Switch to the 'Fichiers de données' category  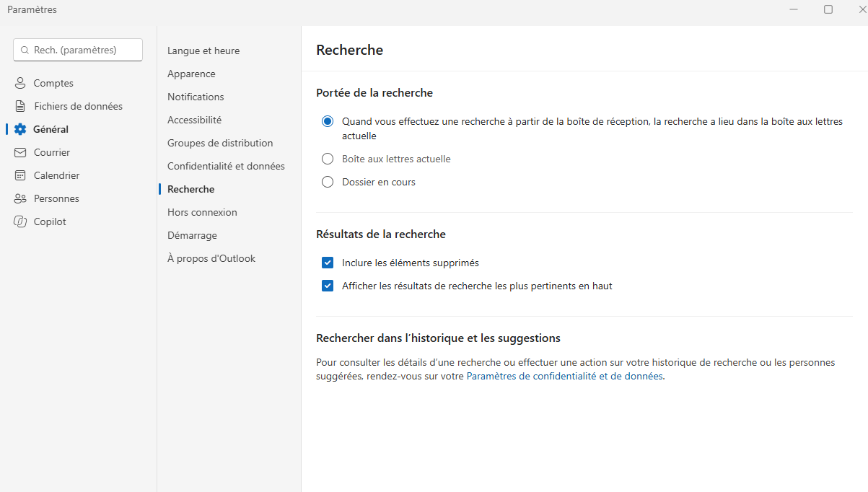coord(78,106)
